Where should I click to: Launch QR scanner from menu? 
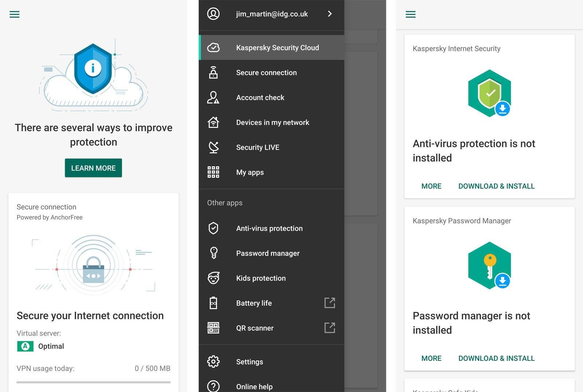coord(271,328)
